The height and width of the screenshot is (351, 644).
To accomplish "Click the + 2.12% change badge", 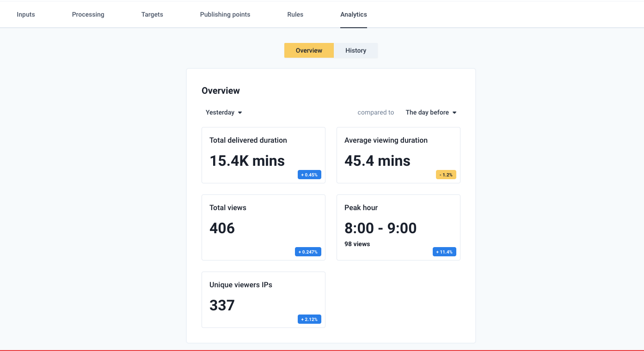I will click(x=309, y=320).
